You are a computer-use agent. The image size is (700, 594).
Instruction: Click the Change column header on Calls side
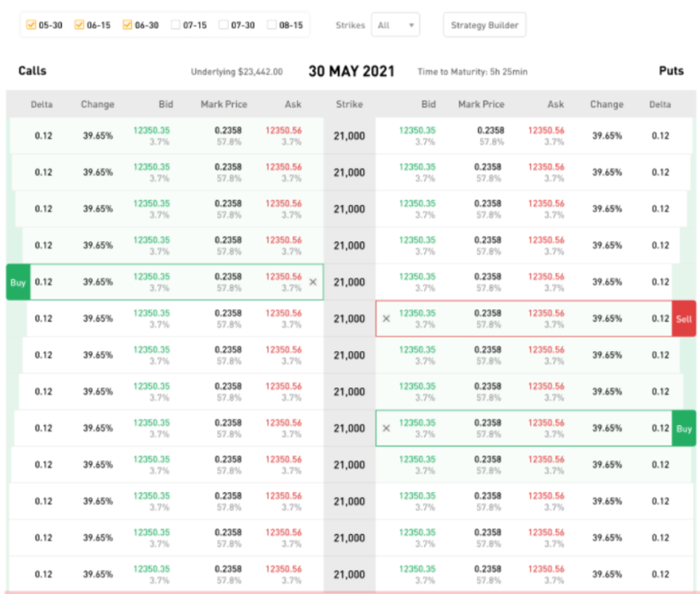[97, 104]
